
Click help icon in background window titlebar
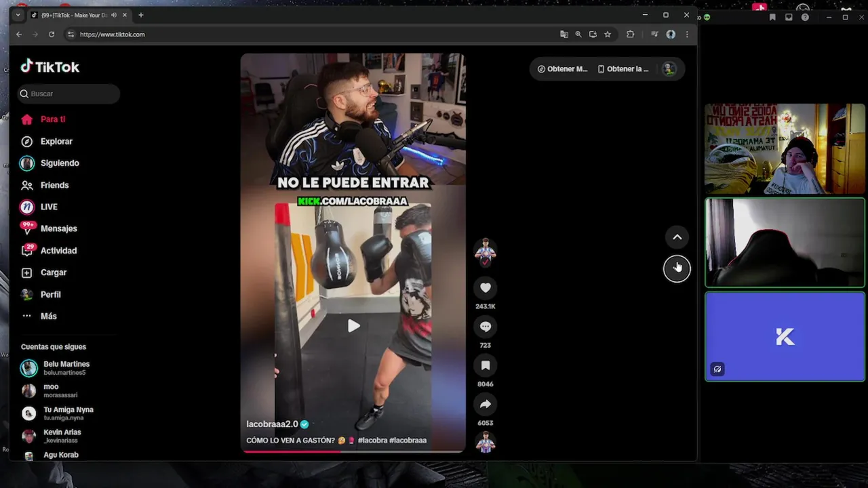tap(805, 18)
